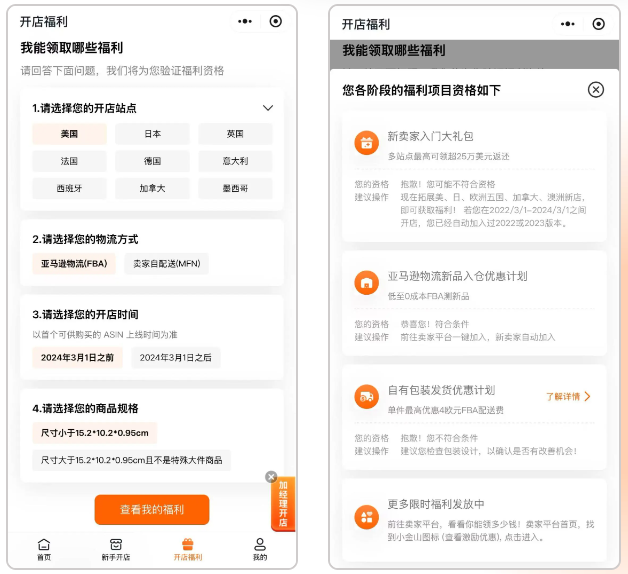628x574 pixels.
Task: Click 新卖家入门大礼包 title
Action: 430,136
